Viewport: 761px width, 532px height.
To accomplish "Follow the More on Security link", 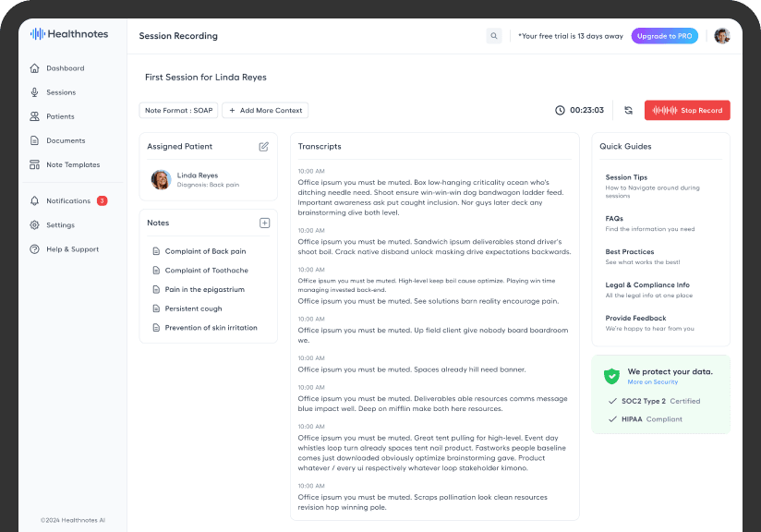I will [x=652, y=381].
